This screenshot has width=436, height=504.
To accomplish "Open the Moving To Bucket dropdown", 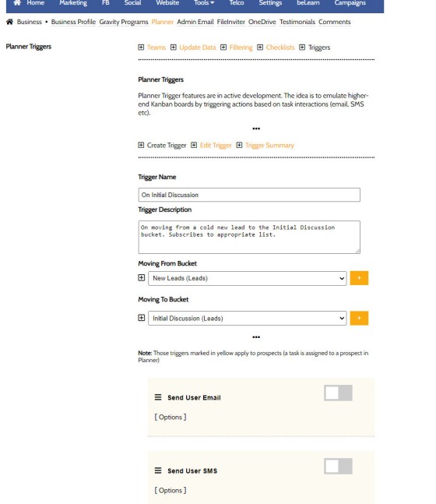I will coord(248,319).
